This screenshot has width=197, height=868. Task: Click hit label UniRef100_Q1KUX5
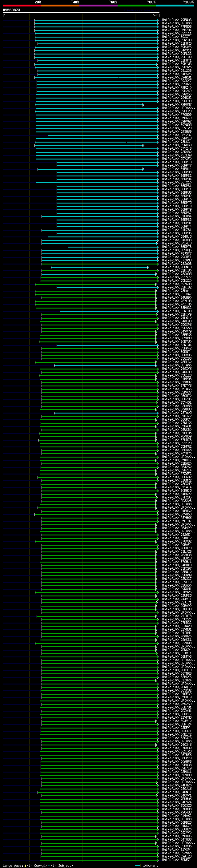177,43
